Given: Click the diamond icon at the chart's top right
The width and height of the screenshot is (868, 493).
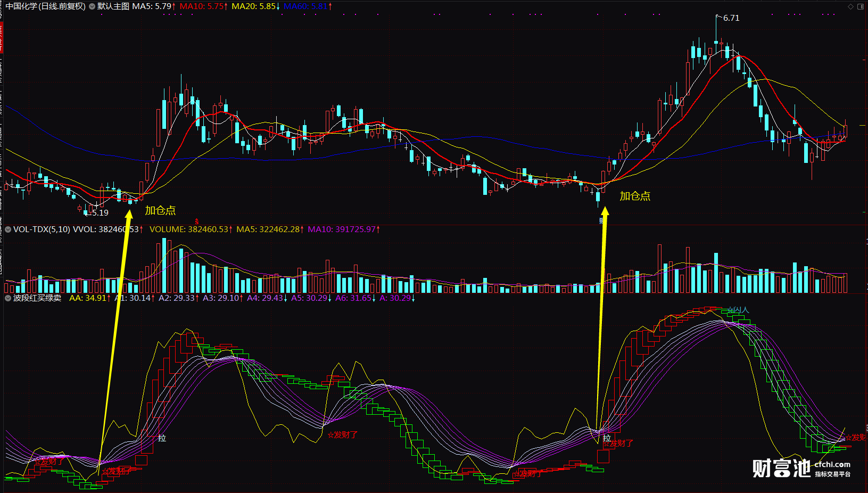Looking at the screenshot, I should click(850, 6).
